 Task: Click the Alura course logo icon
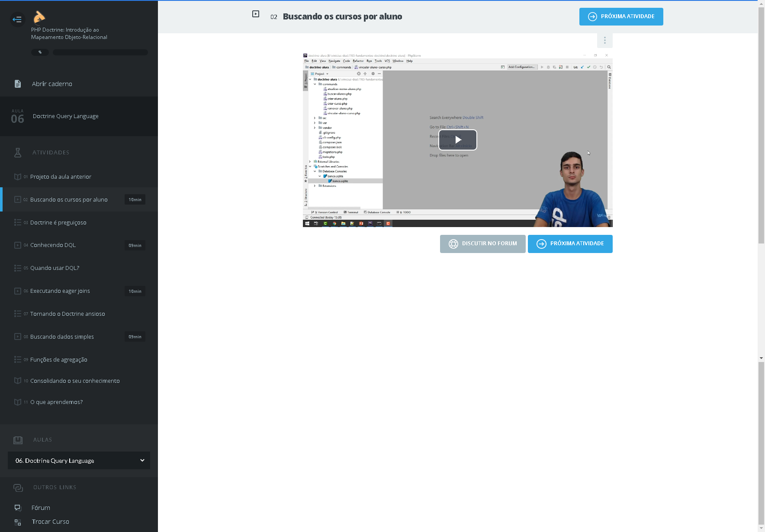[x=39, y=17]
